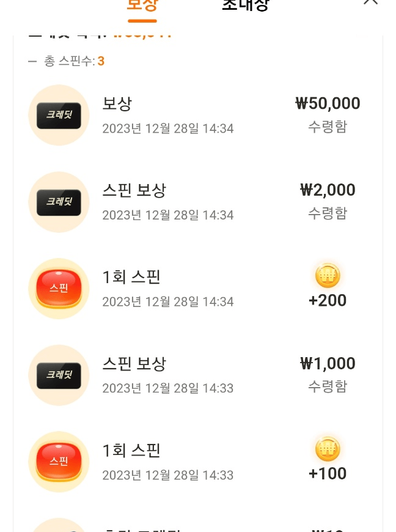The width and height of the screenshot is (396, 532).
Task: Tap the red 스핀 icon for +100 entry
Action: 59,462
